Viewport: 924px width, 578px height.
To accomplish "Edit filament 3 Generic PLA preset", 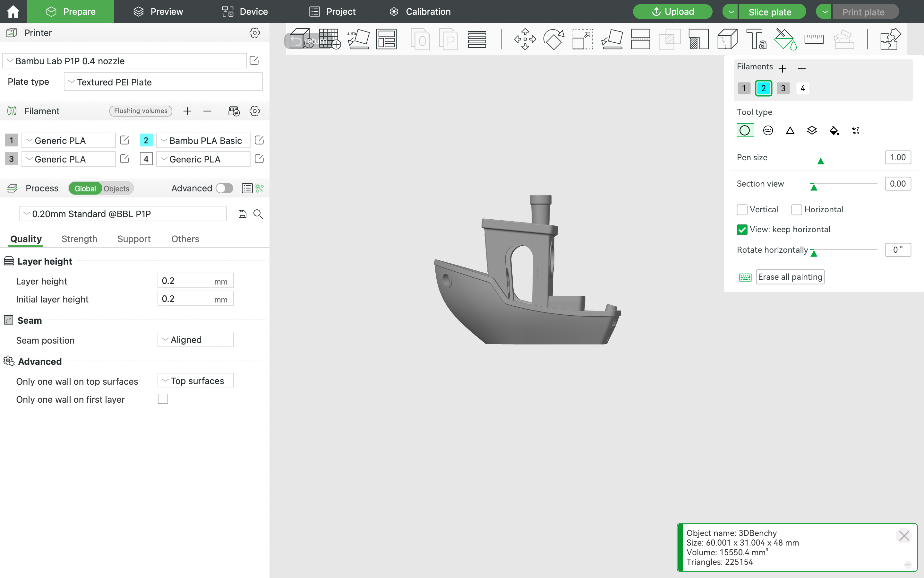I will (124, 159).
